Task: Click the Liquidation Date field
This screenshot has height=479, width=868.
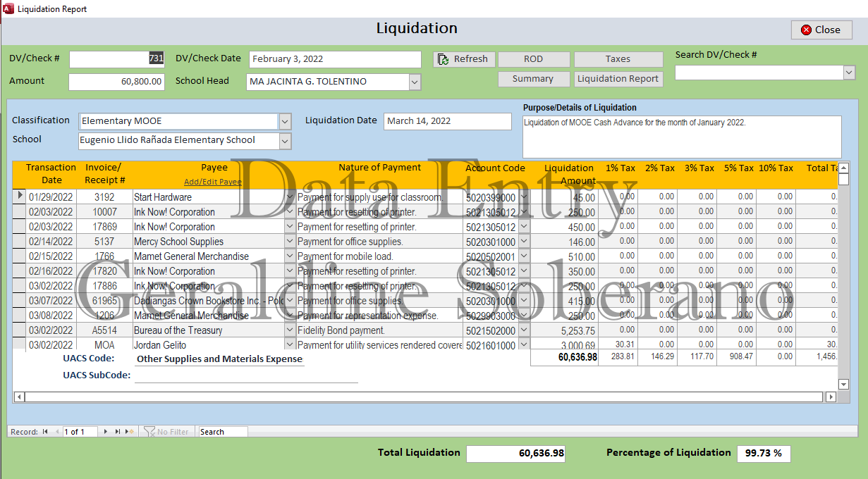Action: click(448, 121)
